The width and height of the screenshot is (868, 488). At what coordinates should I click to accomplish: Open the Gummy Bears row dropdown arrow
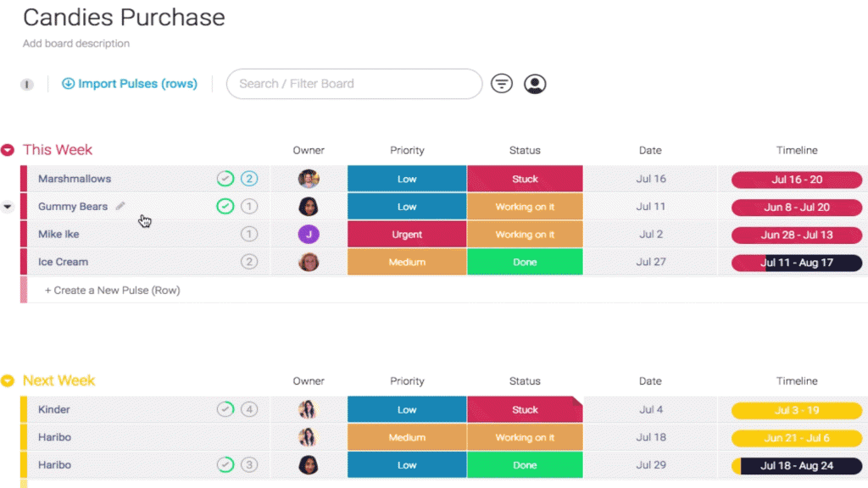(7, 207)
